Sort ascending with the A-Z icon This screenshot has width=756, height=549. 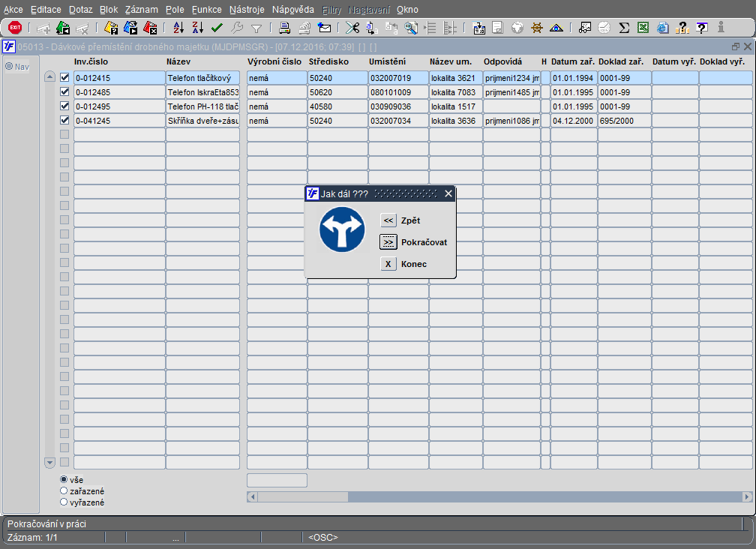(178, 28)
